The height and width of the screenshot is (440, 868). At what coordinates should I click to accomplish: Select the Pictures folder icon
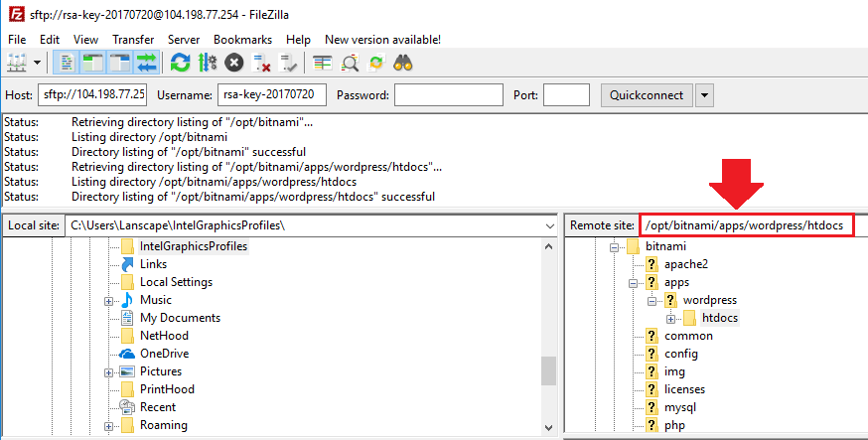[x=127, y=371]
